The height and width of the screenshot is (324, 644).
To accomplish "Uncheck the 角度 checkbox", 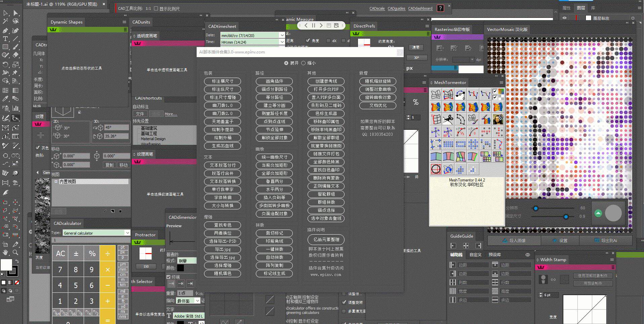I will click(308, 41).
